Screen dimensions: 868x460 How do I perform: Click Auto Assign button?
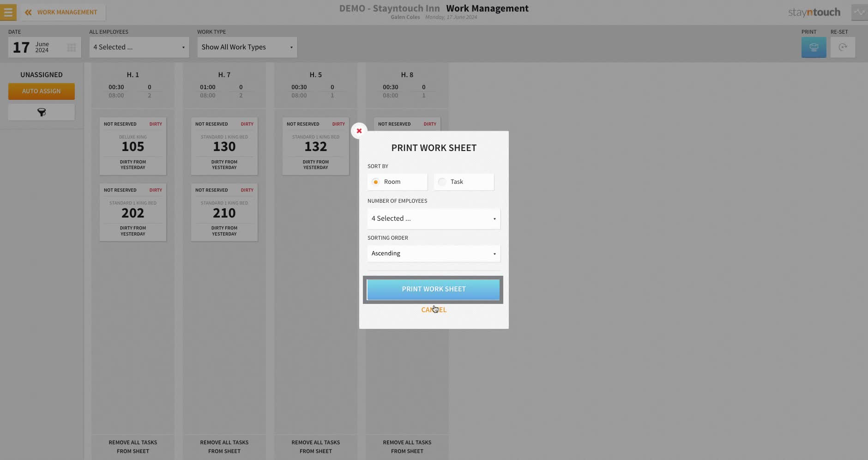tap(42, 91)
